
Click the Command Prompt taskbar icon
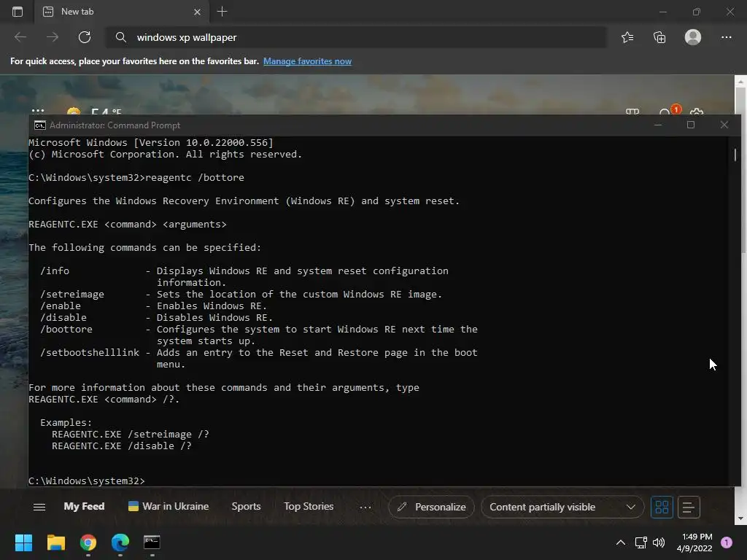(152, 542)
